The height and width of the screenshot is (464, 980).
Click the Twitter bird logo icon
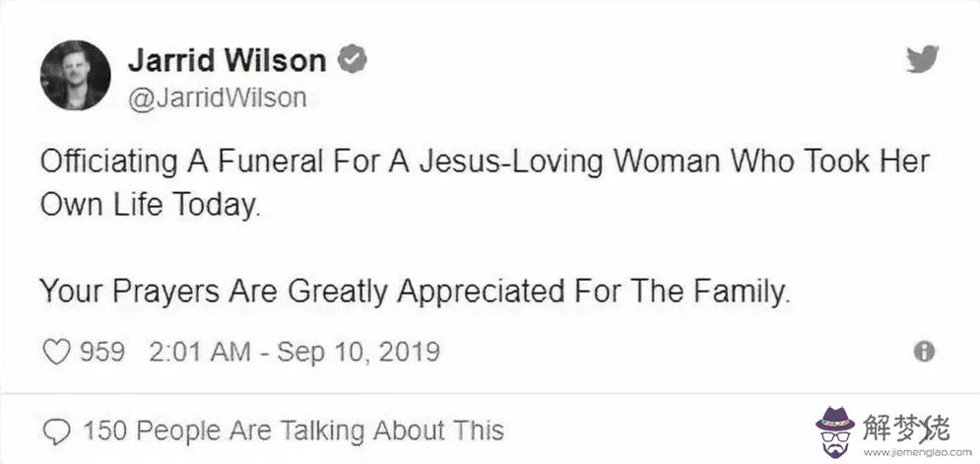[923, 59]
